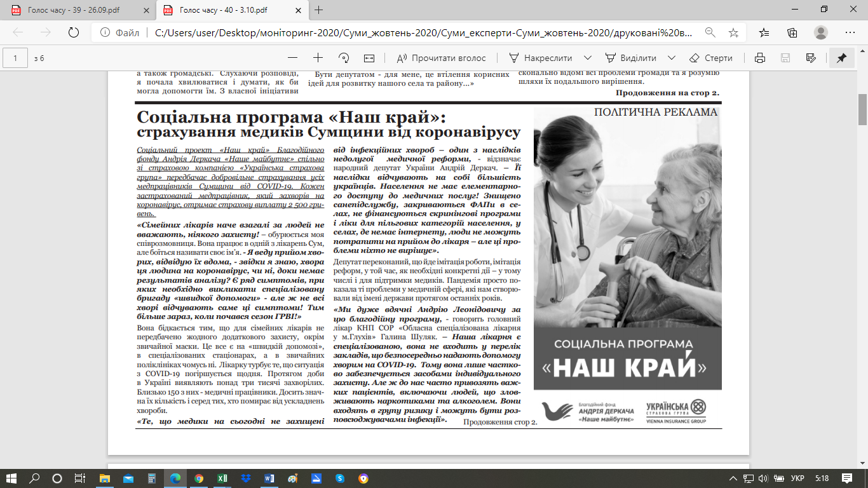Expand the 'Виділити' options arrow
This screenshot has width=868, height=488.
(x=672, y=58)
